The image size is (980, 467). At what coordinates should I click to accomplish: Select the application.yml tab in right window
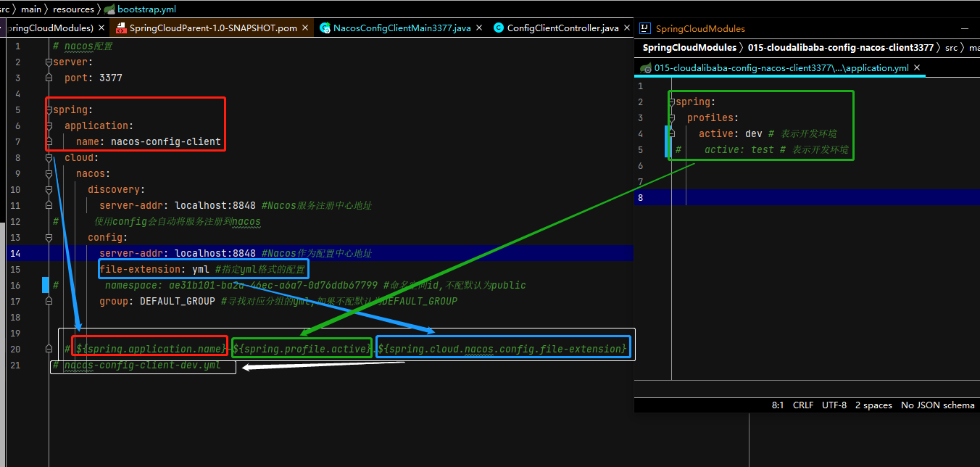[781, 68]
